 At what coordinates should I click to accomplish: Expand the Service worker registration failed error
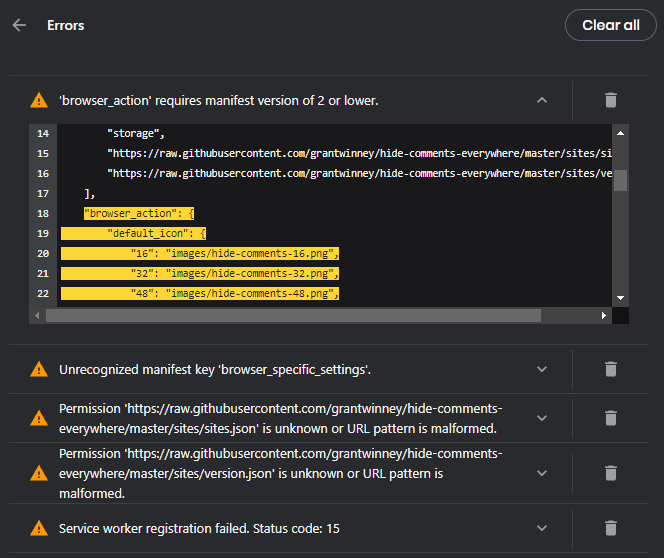coord(542,528)
